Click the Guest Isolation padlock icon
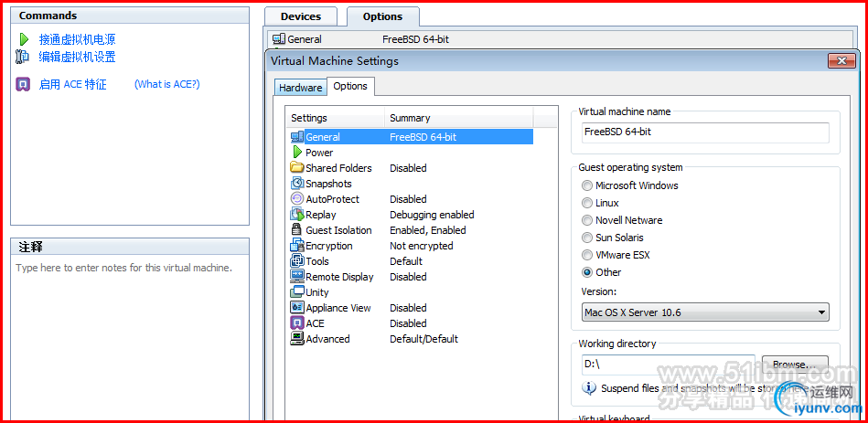This screenshot has height=423, width=868. pyautogui.click(x=296, y=230)
